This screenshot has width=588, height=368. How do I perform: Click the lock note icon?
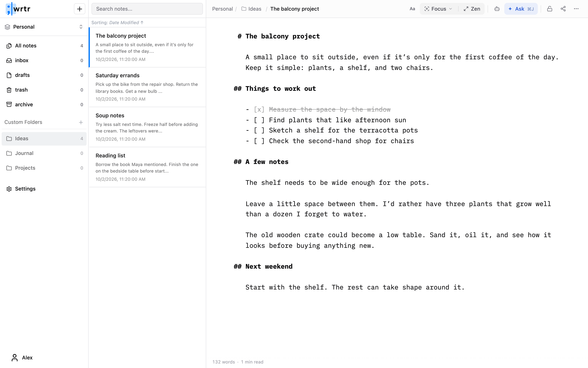point(550,9)
